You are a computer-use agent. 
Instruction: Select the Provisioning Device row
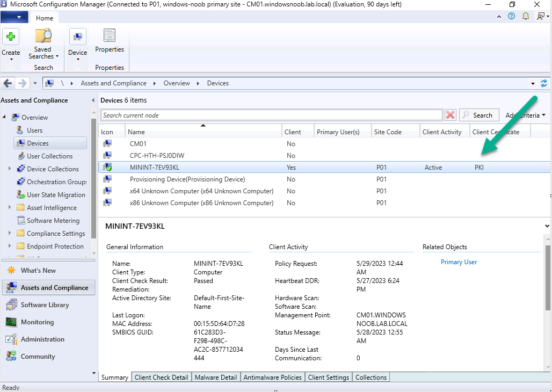click(x=324, y=179)
